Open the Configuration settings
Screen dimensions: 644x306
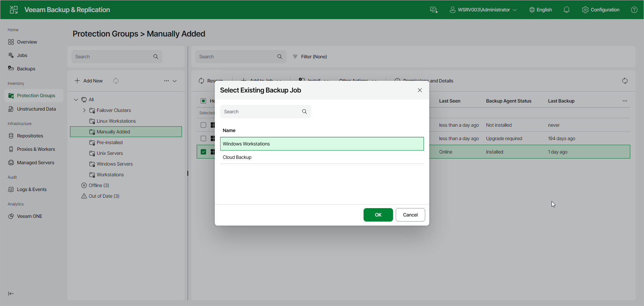pyautogui.click(x=601, y=10)
